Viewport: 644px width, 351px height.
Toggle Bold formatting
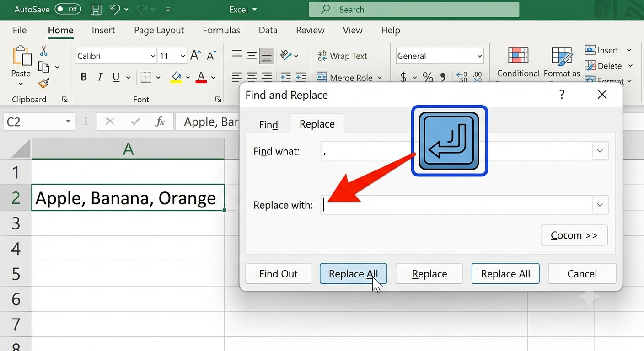click(x=84, y=77)
